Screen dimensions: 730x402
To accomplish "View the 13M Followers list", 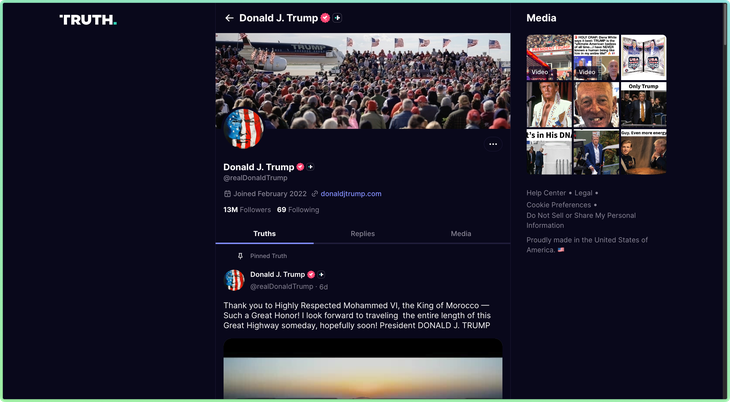I will [x=247, y=210].
